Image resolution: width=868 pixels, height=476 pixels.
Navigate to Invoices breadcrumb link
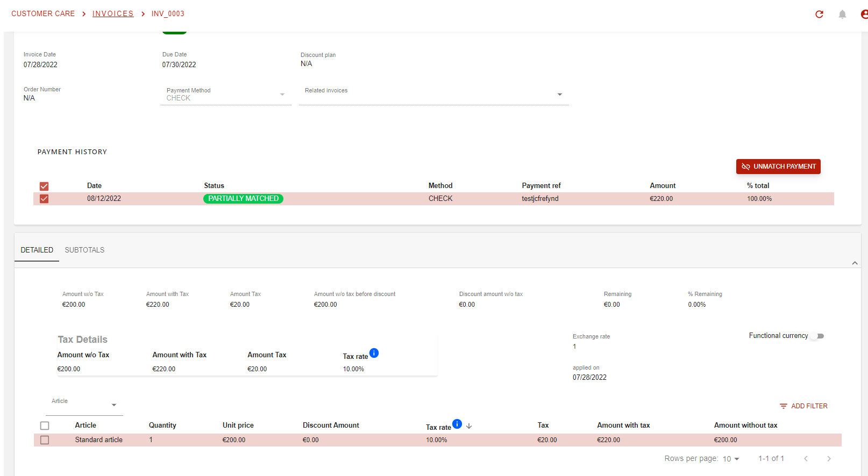[x=113, y=14]
